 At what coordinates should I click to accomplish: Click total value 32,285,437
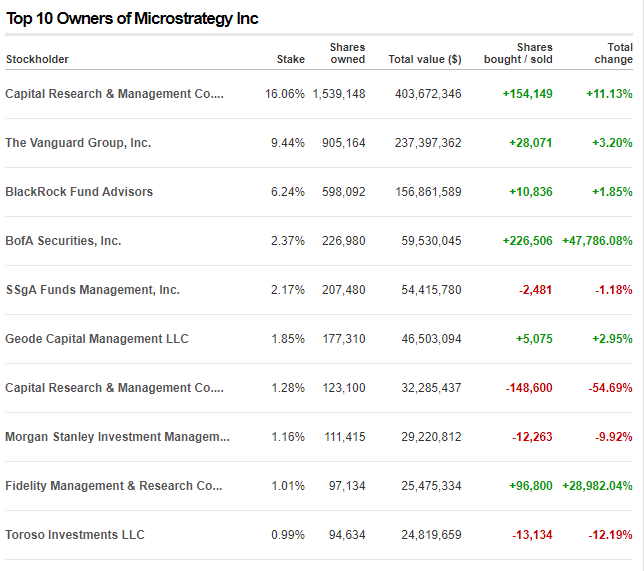click(x=431, y=388)
